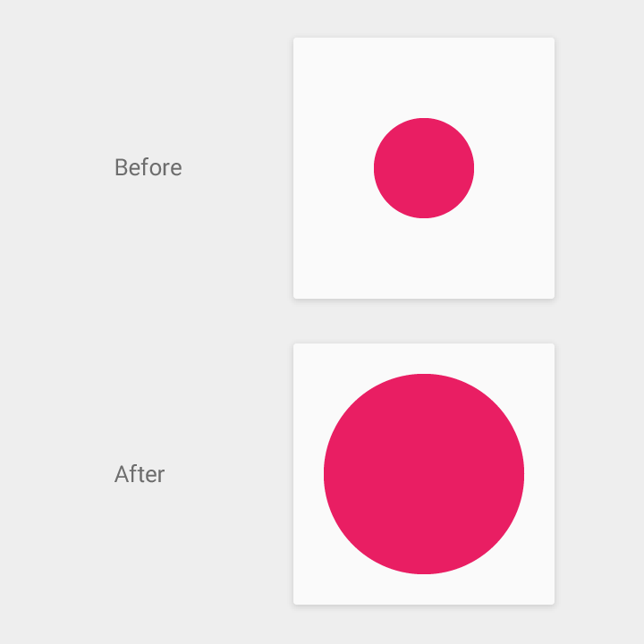The image size is (644, 644).
Task: Click top-left corner of Before card
Action: 296,40
